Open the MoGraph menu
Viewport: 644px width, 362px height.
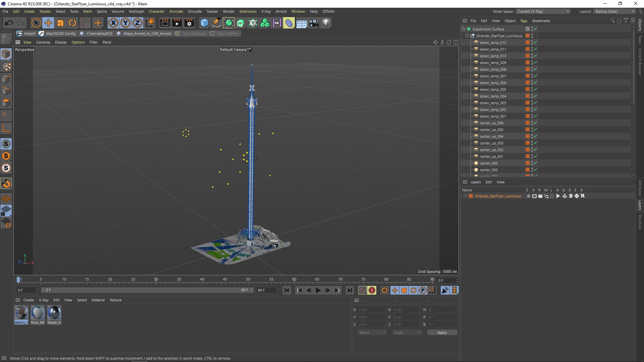click(x=136, y=11)
